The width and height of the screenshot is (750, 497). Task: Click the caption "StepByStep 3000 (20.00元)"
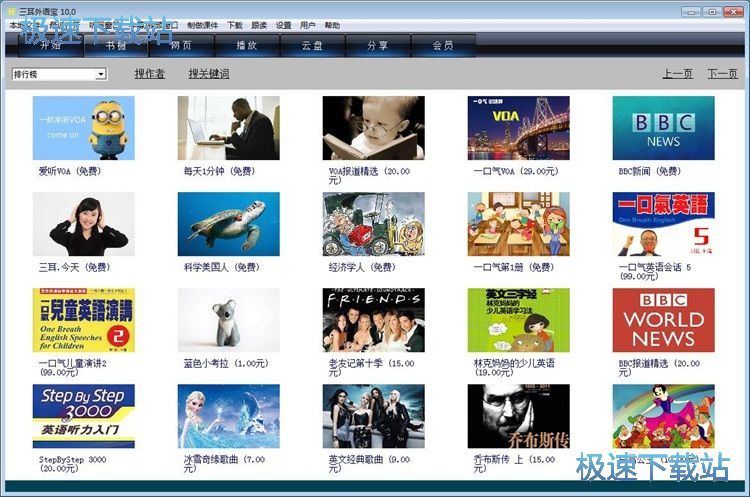(x=73, y=464)
